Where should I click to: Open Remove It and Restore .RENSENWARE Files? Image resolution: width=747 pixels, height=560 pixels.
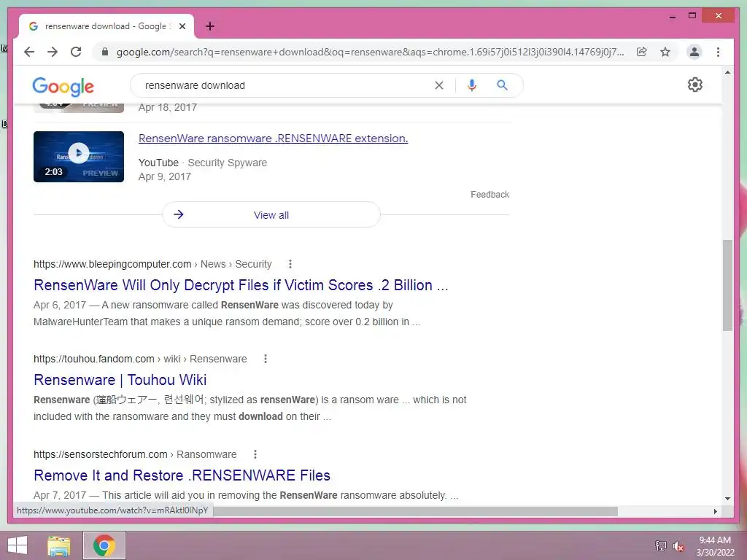click(x=182, y=475)
